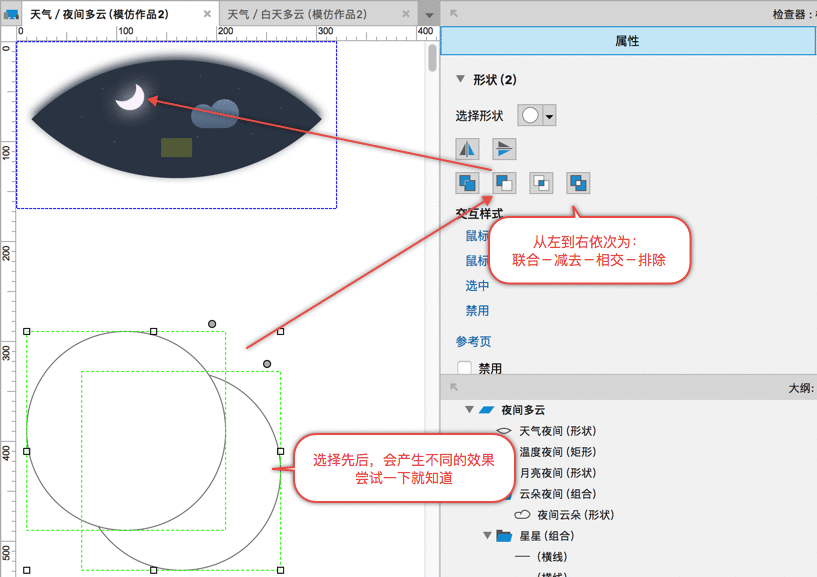Flip the shape vertically
817x577 pixels.
click(x=504, y=149)
